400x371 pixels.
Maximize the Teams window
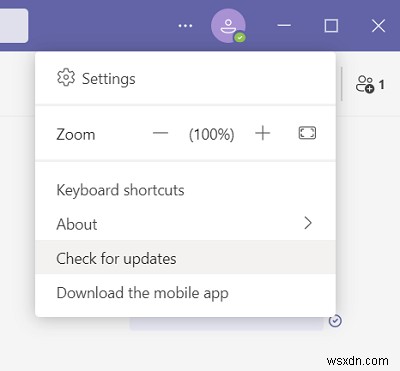click(x=331, y=26)
